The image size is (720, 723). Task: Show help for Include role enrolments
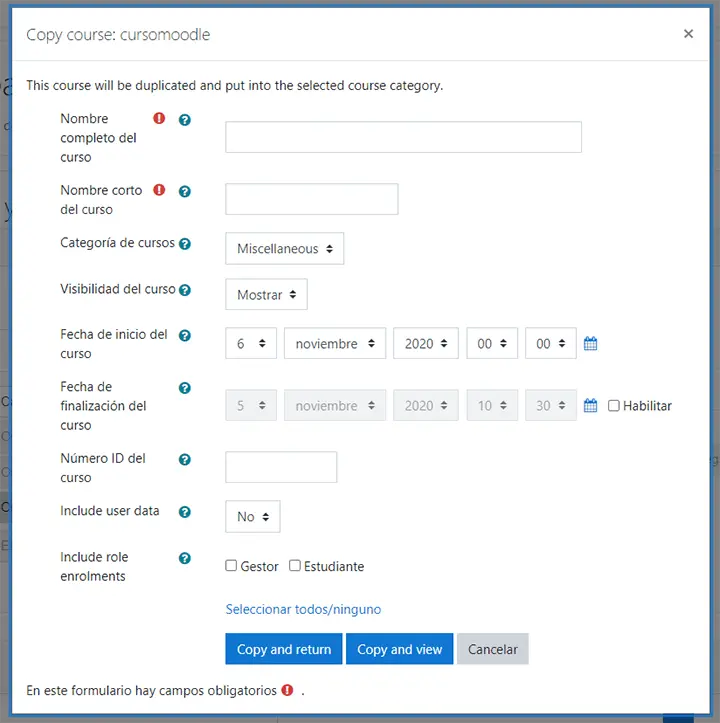click(185, 558)
